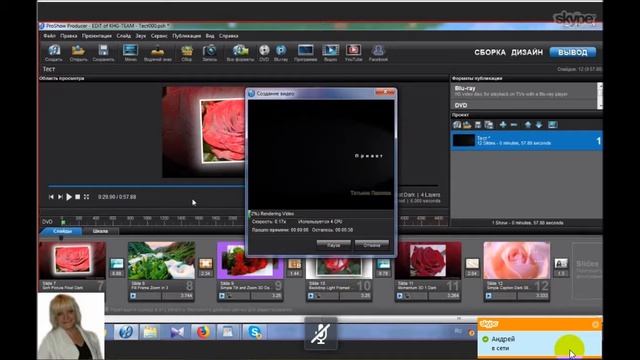Stop preview with the stop button
Image resolution: width=640 pixels, height=360 pixels.
(x=78, y=197)
